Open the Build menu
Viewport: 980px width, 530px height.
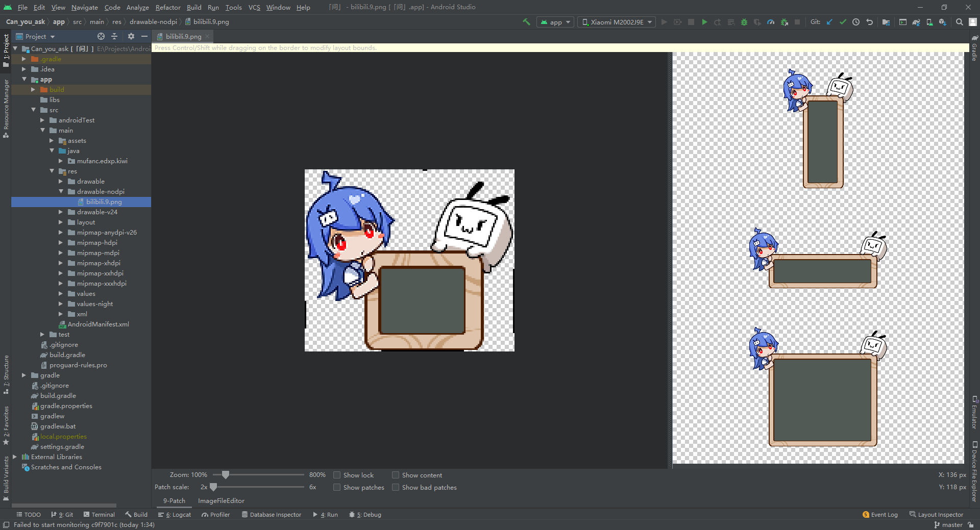click(194, 7)
